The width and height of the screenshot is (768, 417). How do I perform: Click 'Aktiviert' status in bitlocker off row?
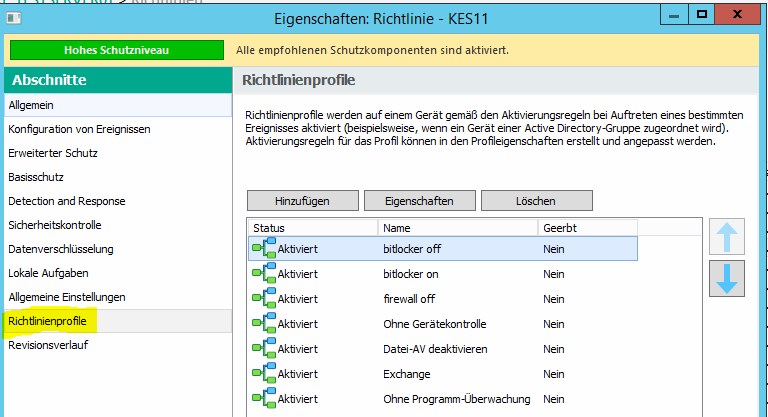point(297,249)
